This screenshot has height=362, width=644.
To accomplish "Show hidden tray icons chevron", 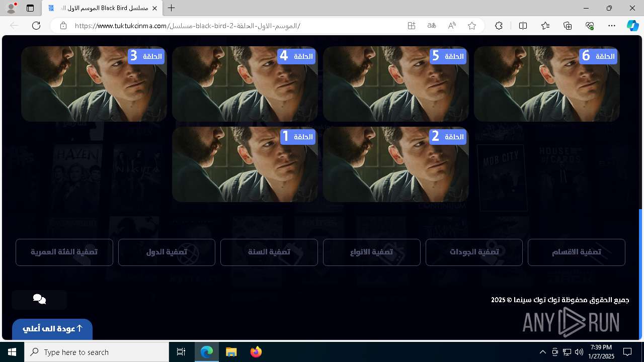I will tap(542, 352).
